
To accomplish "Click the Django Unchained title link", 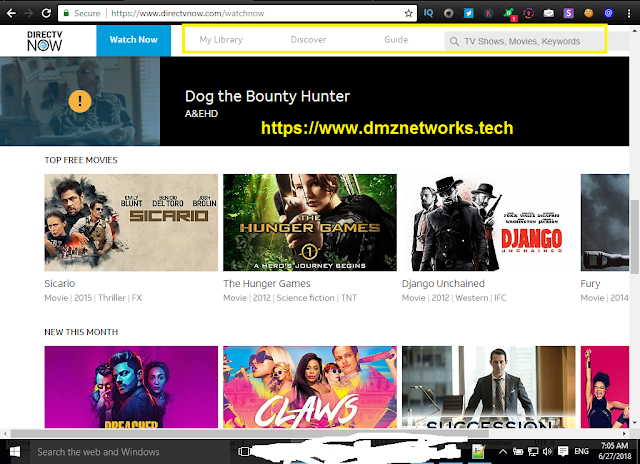I will click(443, 283).
